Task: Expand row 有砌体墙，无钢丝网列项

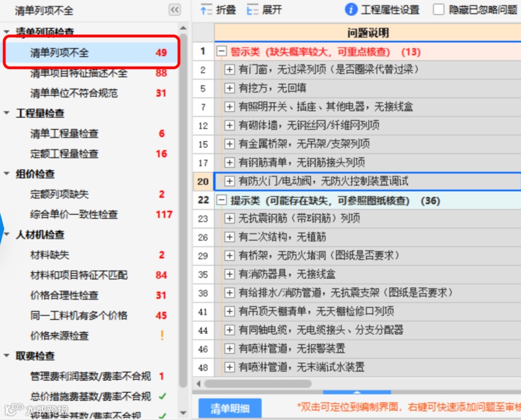Action: [229, 125]
